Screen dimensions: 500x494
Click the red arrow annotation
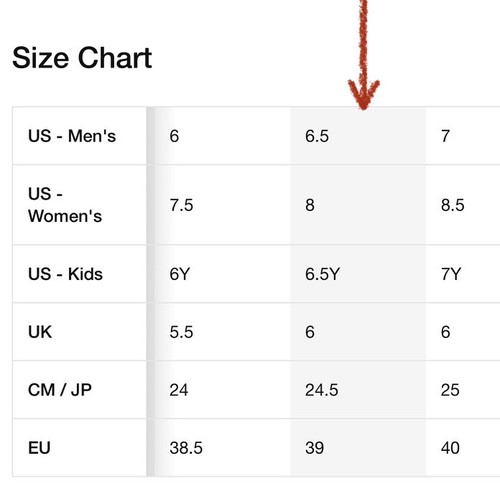(364, 55)
